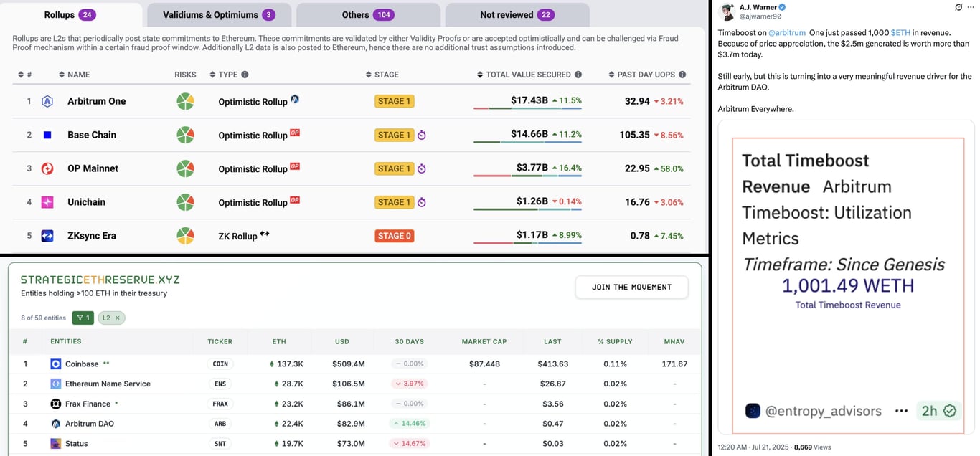Image resolution: width=980 pixels, height=456 pixels.
Task: Sort rollups by the # column
Action: [x=24, y=75]
